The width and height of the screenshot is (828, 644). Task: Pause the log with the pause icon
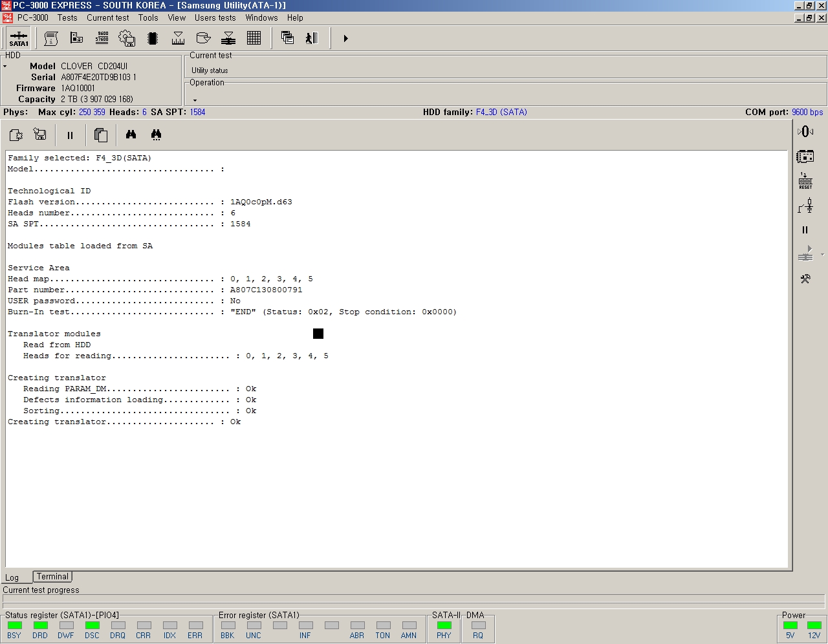pyautogui.click(x=70, y=135)
